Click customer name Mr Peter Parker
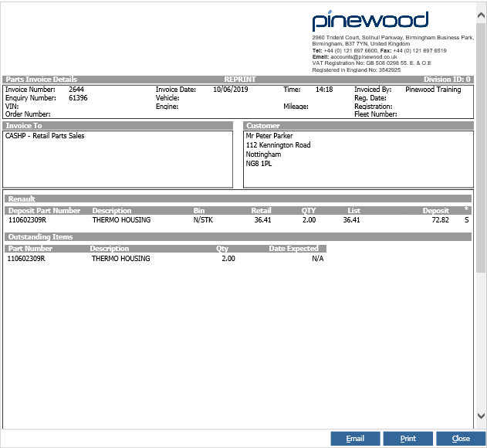 coord(269,136)
